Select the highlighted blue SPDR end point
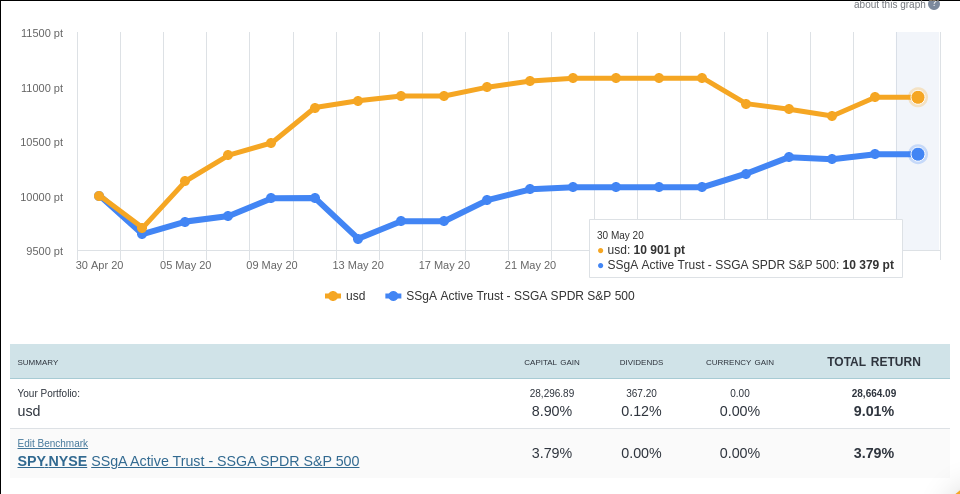Image resolution: width=960 pixels, height=494 pixels. pos(917,154)
